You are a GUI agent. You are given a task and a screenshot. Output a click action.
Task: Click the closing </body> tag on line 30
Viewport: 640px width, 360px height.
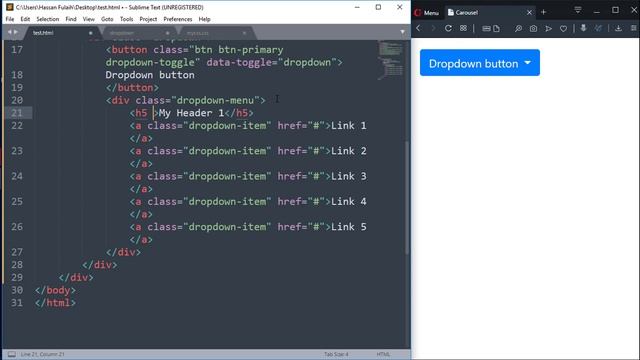tap(56, 290)
